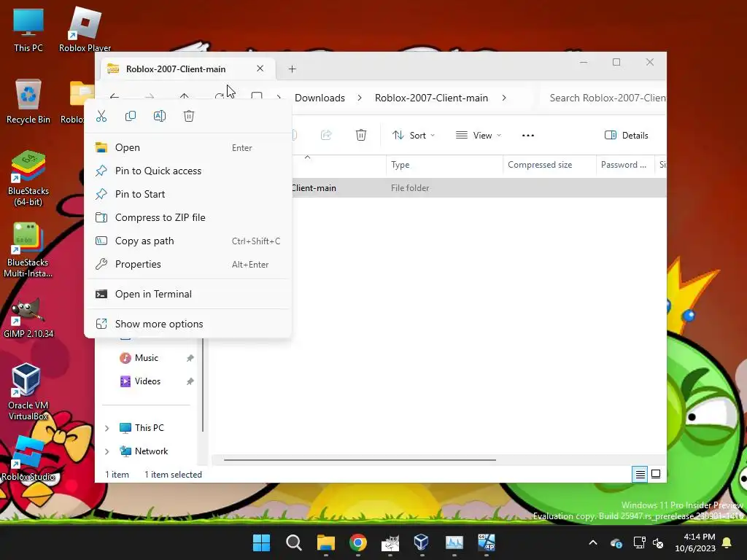The width and height of the screenshot is (747, 560).
Task: Select Pin to Start
Action: coord(187,194)
